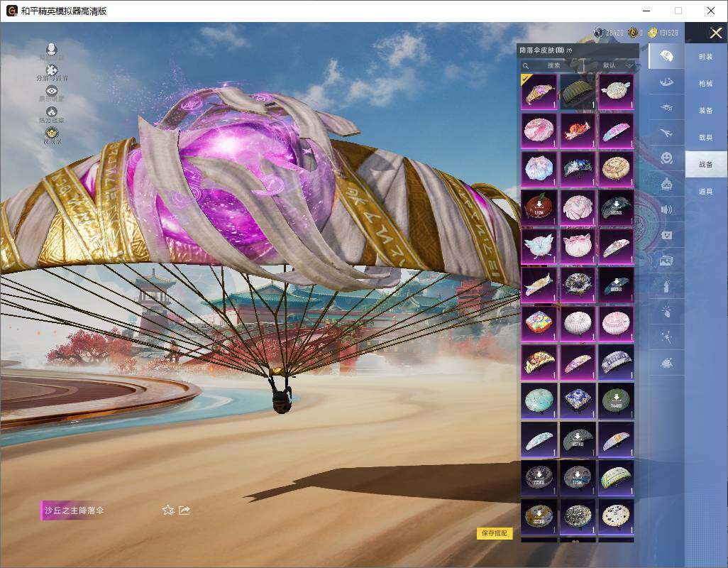Screen dimensions: 728x568
Task: Click the A-coin currency icon
Action: [x=632, y=33]
